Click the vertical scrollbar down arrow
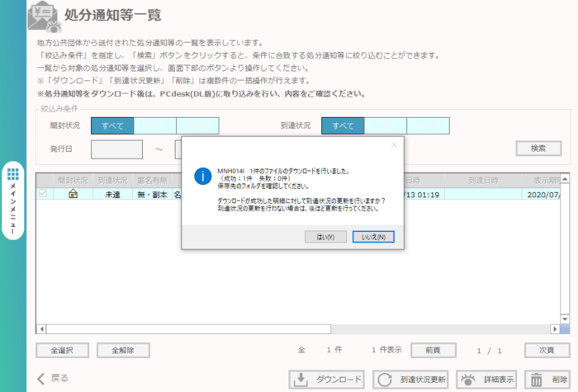This screenshot has width=578, height=392. click(565, 319)
